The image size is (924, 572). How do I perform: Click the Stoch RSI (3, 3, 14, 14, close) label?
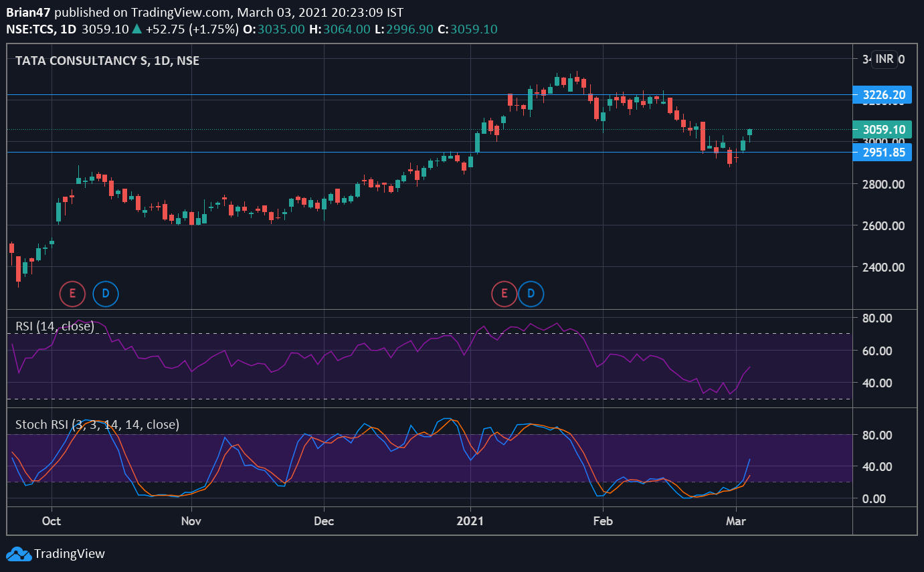pyautogui.click(x=97, y=424)
